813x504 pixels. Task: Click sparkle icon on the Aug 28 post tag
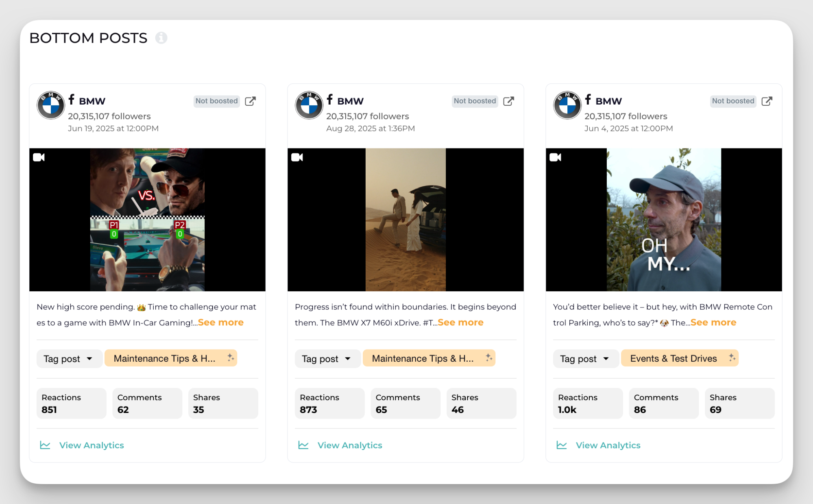click(x=489, y=358)
